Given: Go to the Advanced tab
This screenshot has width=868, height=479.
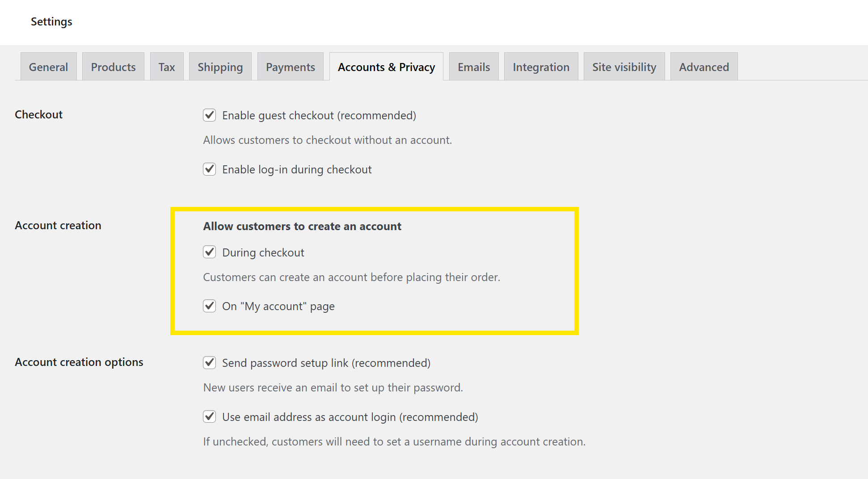Looking at the screenshot, I should click(x=704, y=67).
